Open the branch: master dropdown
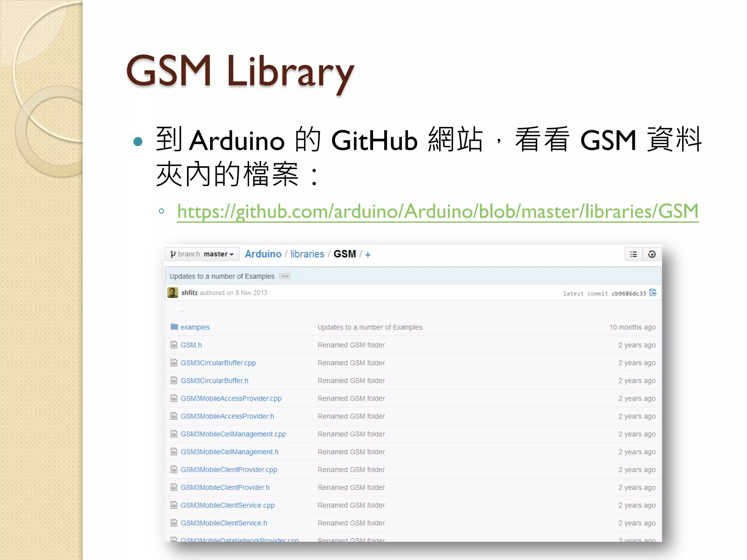The image size is (747, 560). click(x=202, y=254)
